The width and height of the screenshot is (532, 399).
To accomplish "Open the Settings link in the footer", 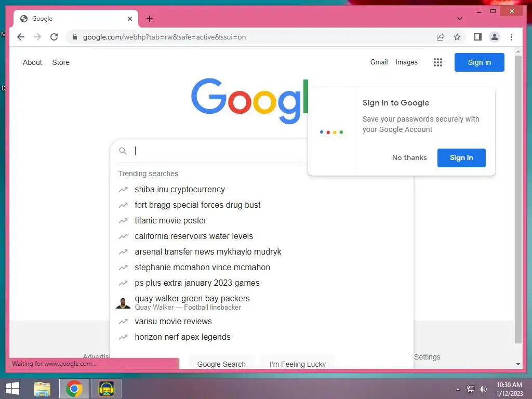I will coord(427,357).
